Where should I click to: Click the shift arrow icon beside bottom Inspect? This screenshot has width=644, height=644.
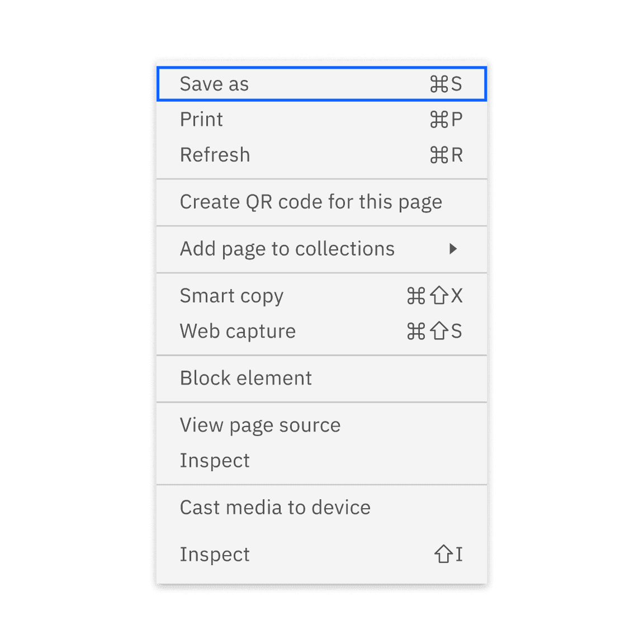(443, 554)
